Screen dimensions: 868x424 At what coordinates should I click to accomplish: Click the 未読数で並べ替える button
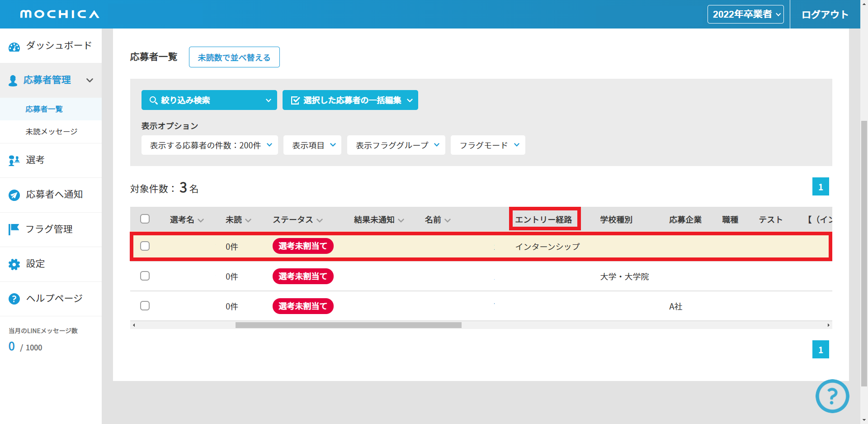(x=234, y=57)
